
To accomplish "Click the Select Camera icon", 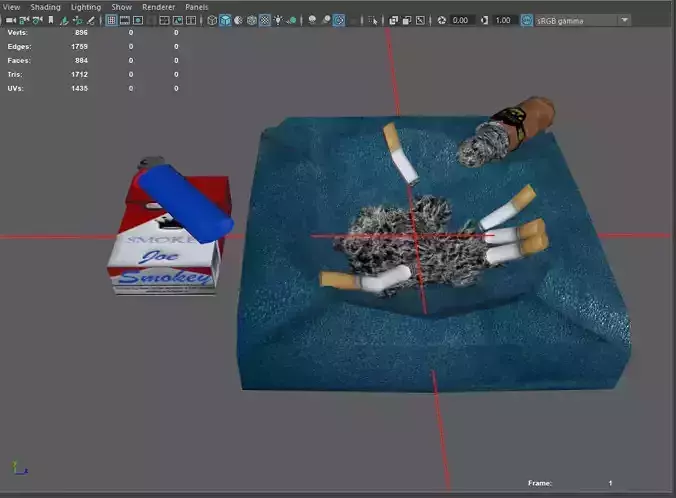I will [x=11, y=20].
